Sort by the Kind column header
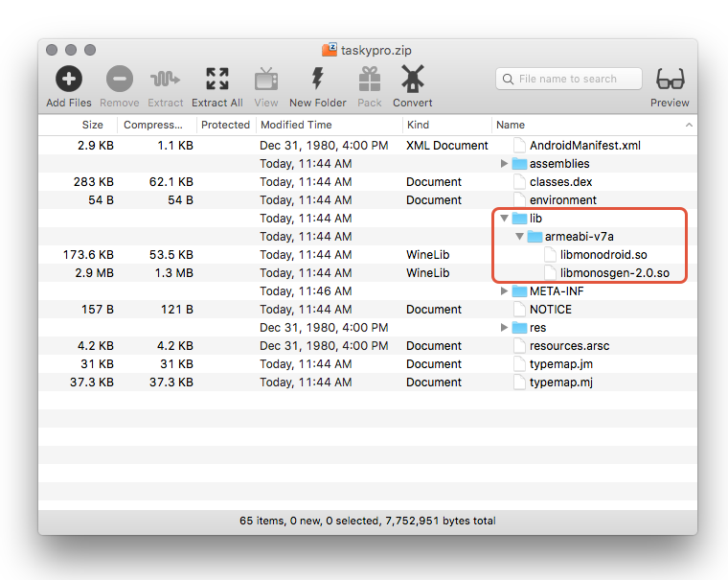728x580 pixels. 418,125
